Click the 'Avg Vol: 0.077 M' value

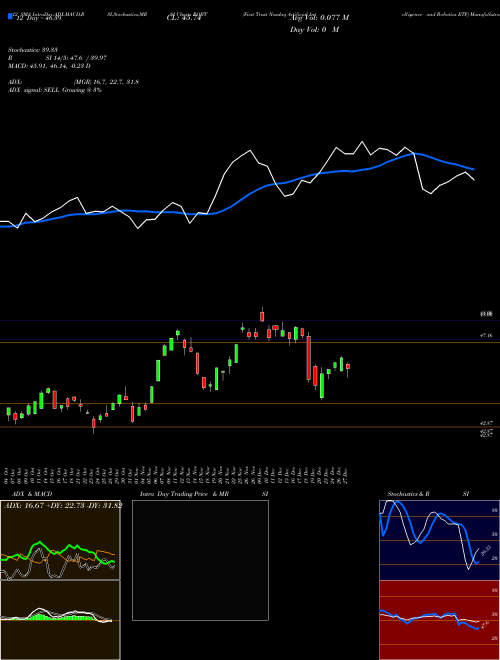319,18
